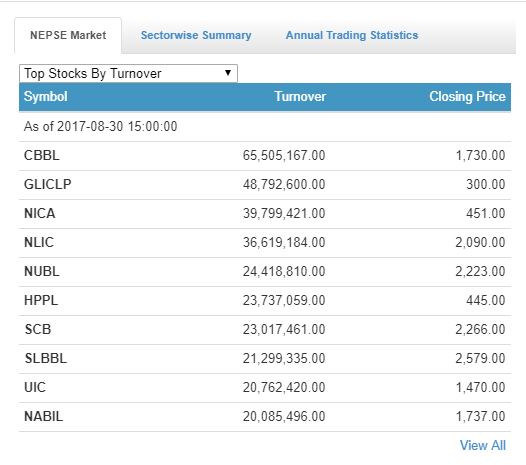
Task: Select NICA closing price 451.00
Action: tap(486, 213)
